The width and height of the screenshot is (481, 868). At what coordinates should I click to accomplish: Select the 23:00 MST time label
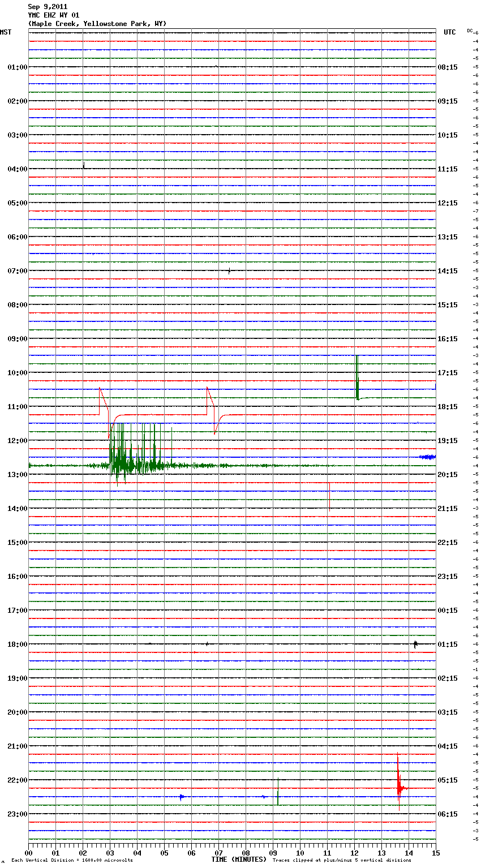tap(18, 814)
